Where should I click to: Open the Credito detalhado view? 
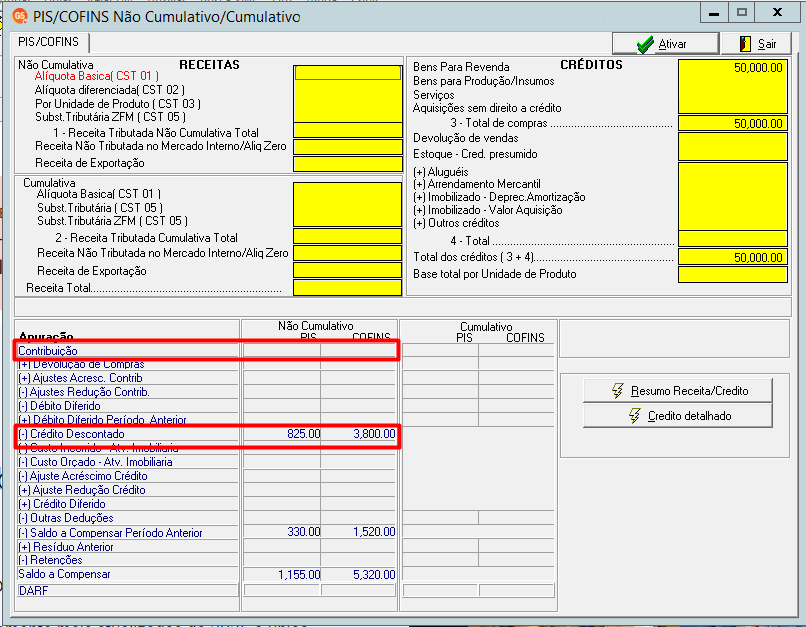point(677,416)
